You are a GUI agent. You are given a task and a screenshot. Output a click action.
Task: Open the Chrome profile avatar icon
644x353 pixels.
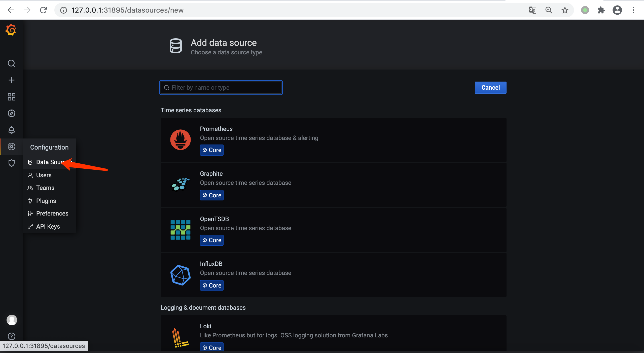tap(617, 10)
